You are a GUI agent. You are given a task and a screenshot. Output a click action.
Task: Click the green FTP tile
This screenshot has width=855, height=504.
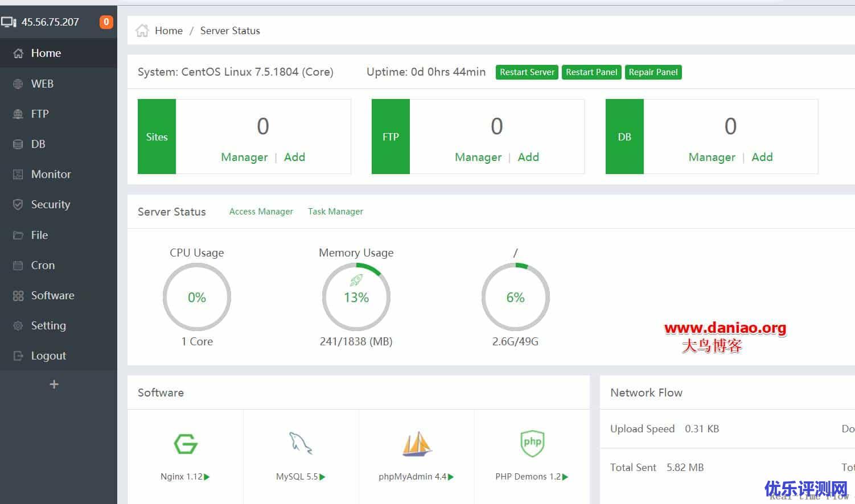390,137
